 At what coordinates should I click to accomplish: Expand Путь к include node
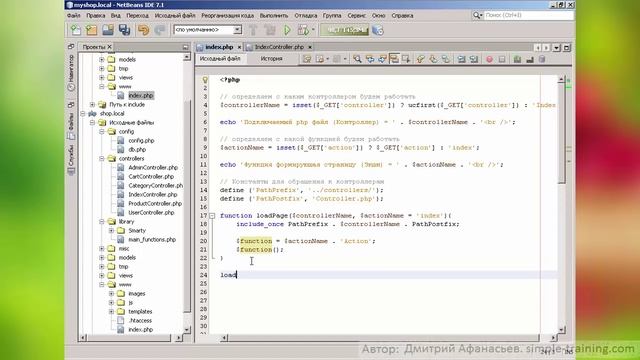(x=92, y=104)
